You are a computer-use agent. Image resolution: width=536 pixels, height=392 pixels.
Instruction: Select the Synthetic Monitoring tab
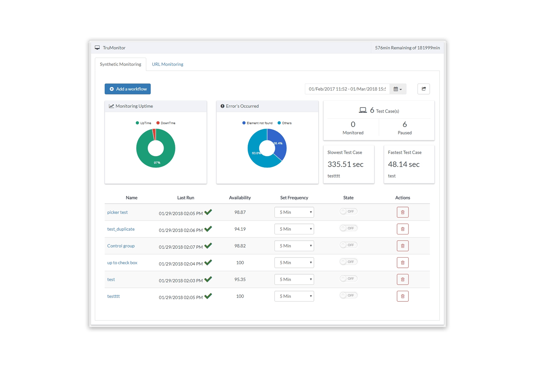120,64
